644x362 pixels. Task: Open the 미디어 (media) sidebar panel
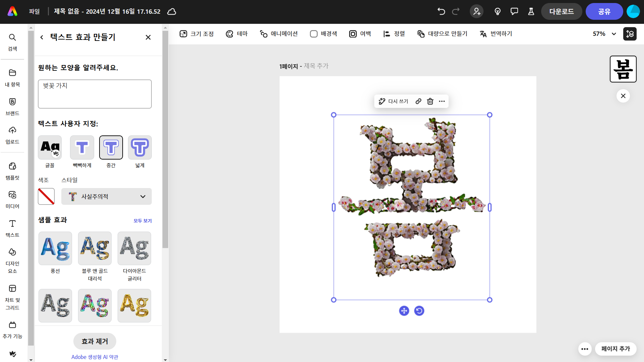pyautogui.click(x=12, y=199)
